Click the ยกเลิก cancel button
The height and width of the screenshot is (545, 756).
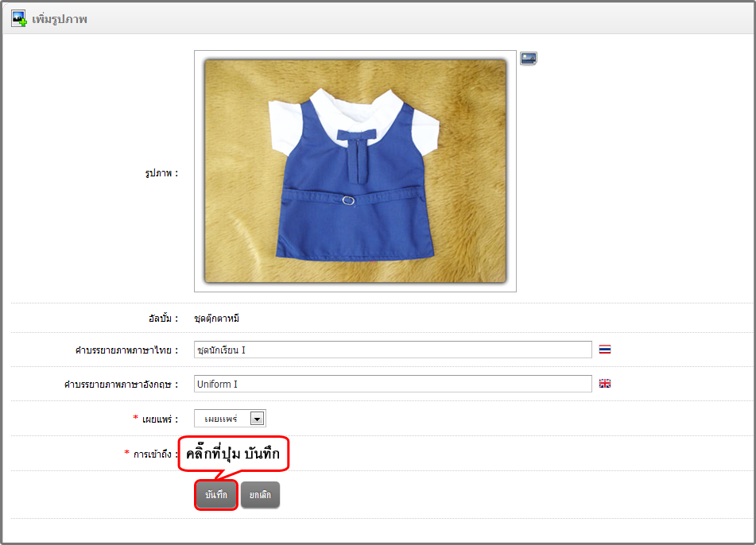coord(261,495)
